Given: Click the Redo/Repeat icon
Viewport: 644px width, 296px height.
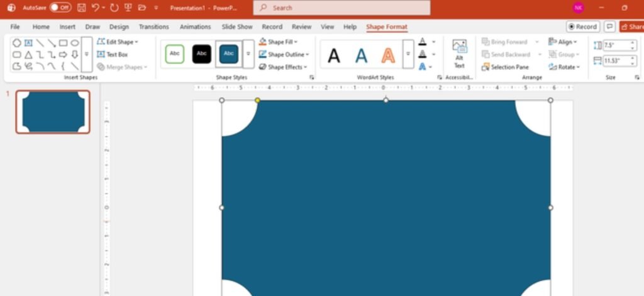Looking at the screenshot, I should (x=114, y=8).
